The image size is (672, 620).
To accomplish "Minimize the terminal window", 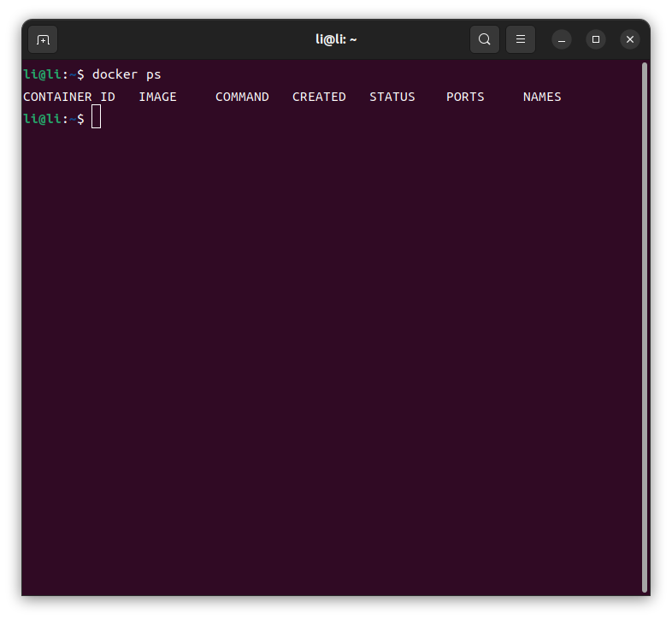I will (x=562, y=40).
